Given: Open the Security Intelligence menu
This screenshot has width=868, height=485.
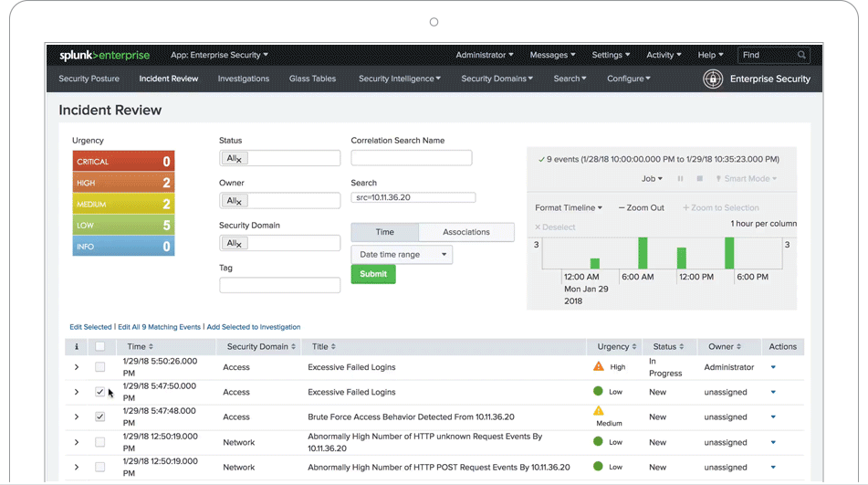Looking at the screenshot, I should tap(400, 79).
